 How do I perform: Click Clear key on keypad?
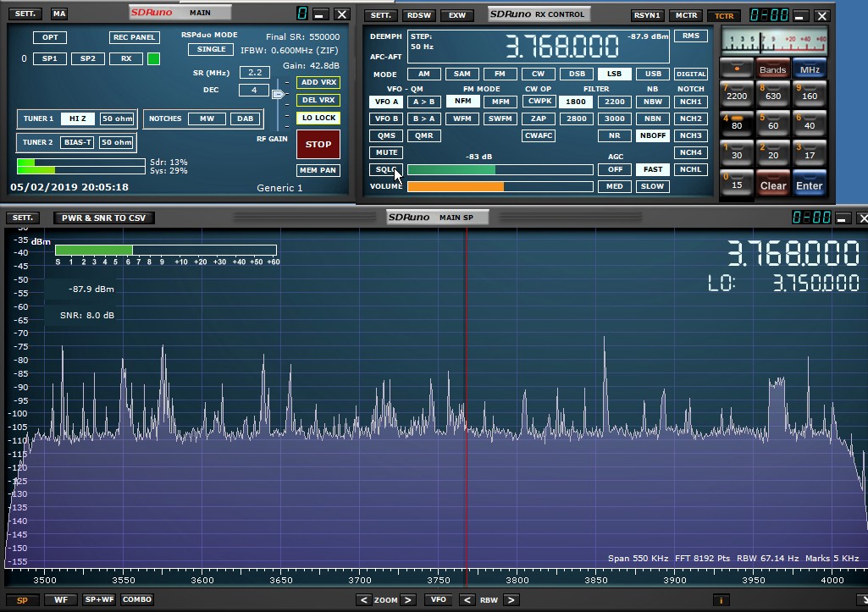773,185
